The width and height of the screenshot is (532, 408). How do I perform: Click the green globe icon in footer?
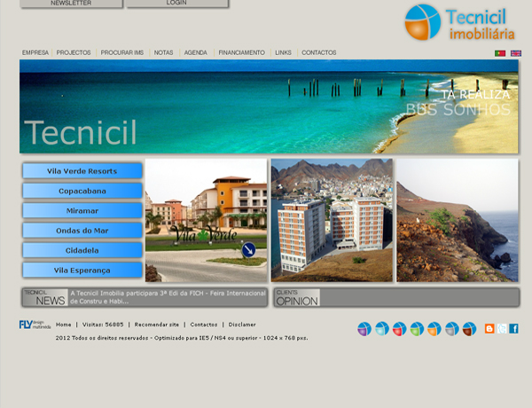click(x=416, y=329)
